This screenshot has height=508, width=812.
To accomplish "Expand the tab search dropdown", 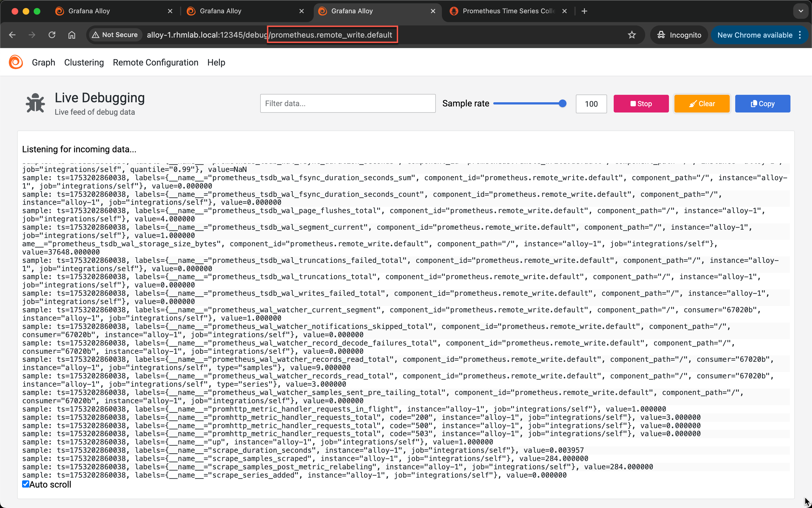I will 801,11.
